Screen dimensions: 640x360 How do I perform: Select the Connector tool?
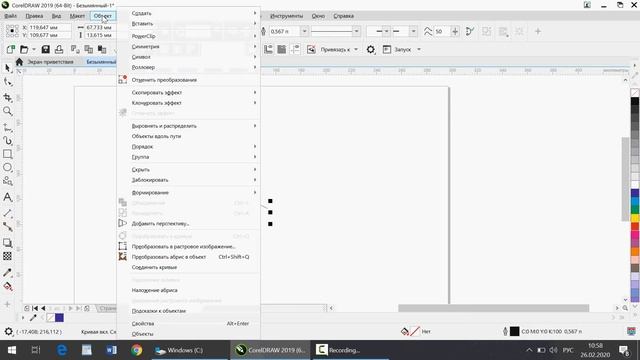pos(7,227)
